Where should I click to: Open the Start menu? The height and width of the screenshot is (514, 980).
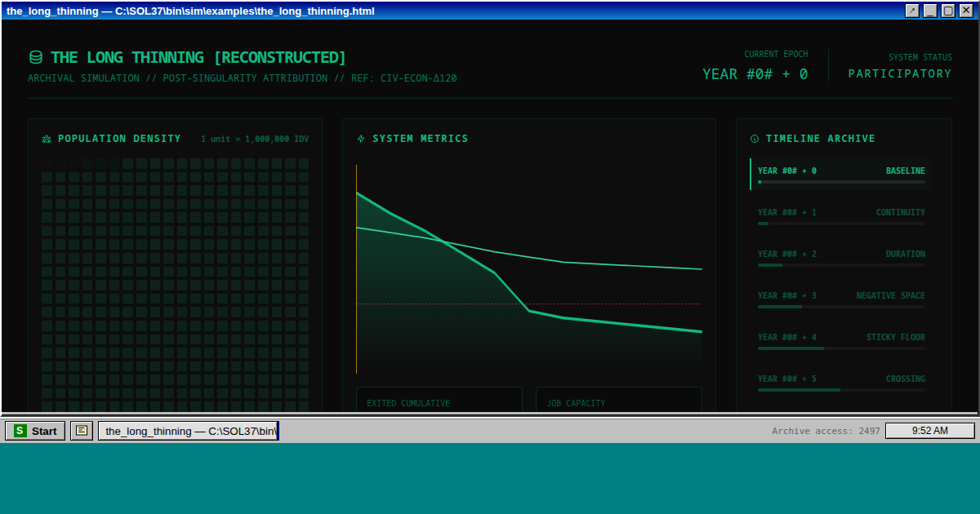[x=35, y=431]
